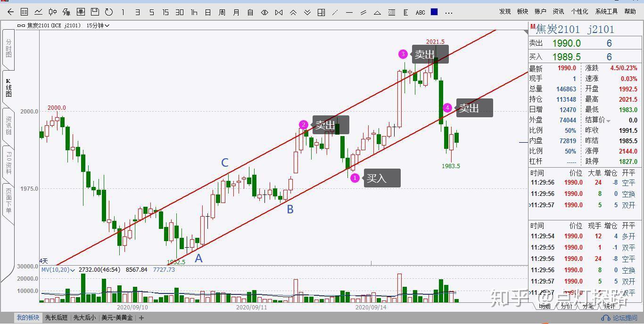Select the ruler measurement tool icon
The height and width of the screenshot is (324, 644).
(406, 12)
